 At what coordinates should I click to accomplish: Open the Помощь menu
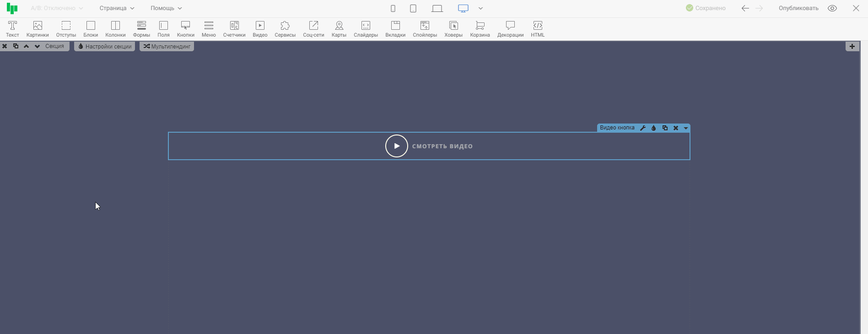pos(166,8)
